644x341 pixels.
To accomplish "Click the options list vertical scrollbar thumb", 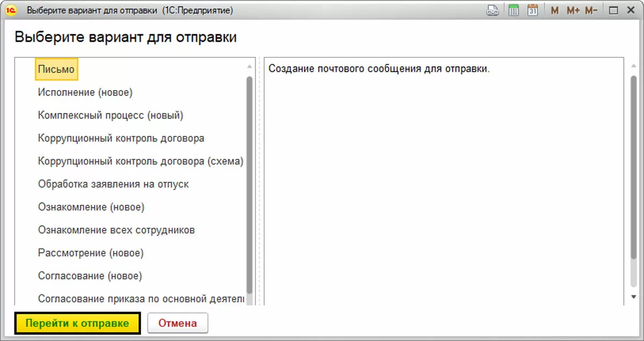I will (250, 182).
